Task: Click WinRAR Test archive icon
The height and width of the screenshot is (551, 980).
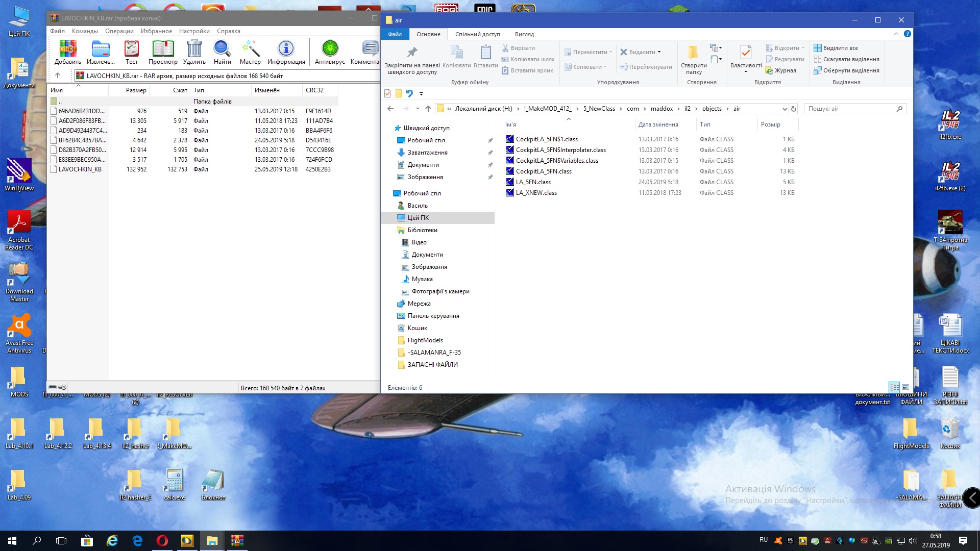Action: pos(132,49)
